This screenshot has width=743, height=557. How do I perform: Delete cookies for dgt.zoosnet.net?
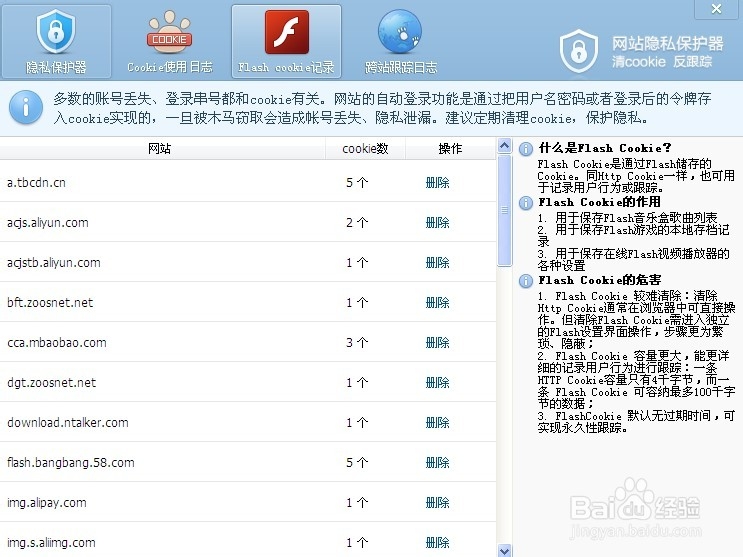click(437, 383)
